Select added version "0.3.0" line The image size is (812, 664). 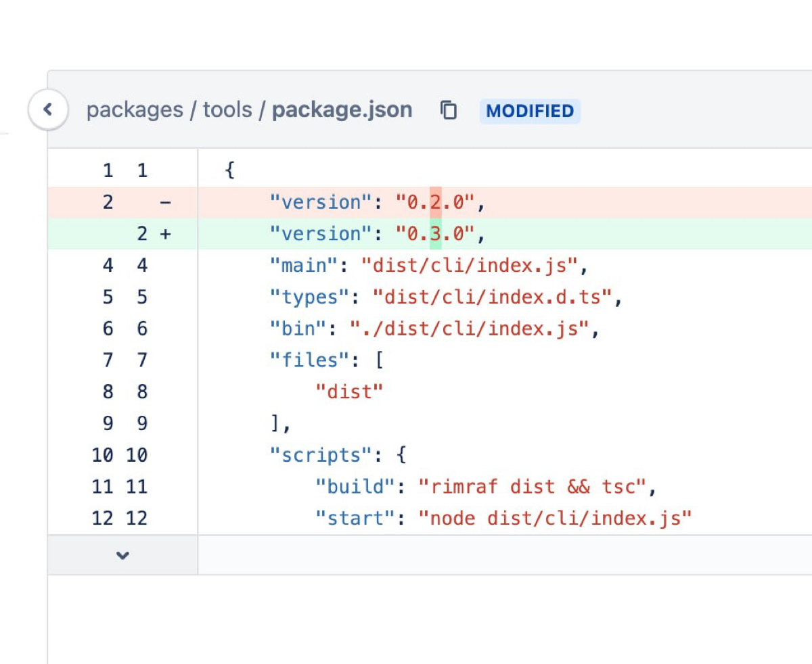378,234
